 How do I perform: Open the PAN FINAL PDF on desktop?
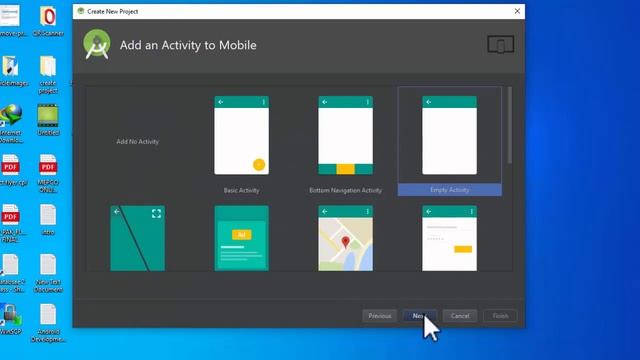tap(11, 223)
